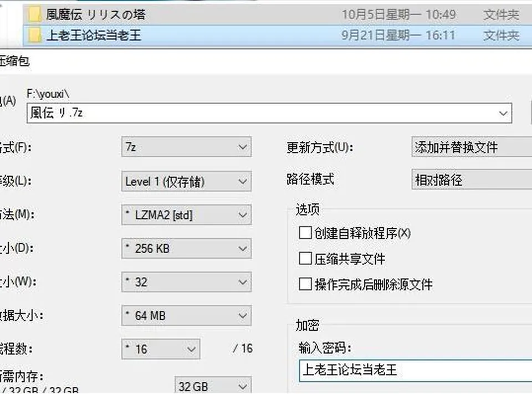Click the "/ 16" total threads text

click(x=243, y=349)
